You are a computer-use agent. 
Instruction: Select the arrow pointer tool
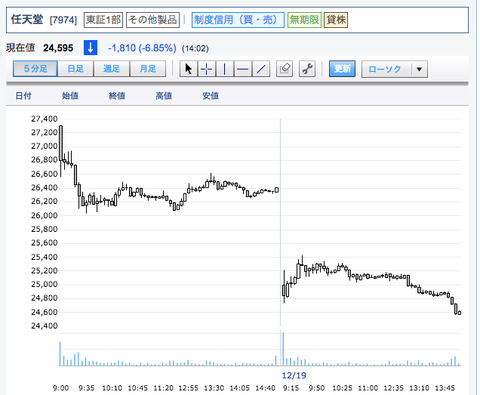point(189,69)
